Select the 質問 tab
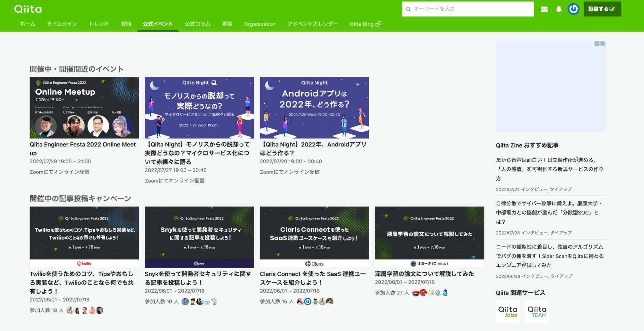The height and width of the screenshot is (331, 644). [126, 24]
